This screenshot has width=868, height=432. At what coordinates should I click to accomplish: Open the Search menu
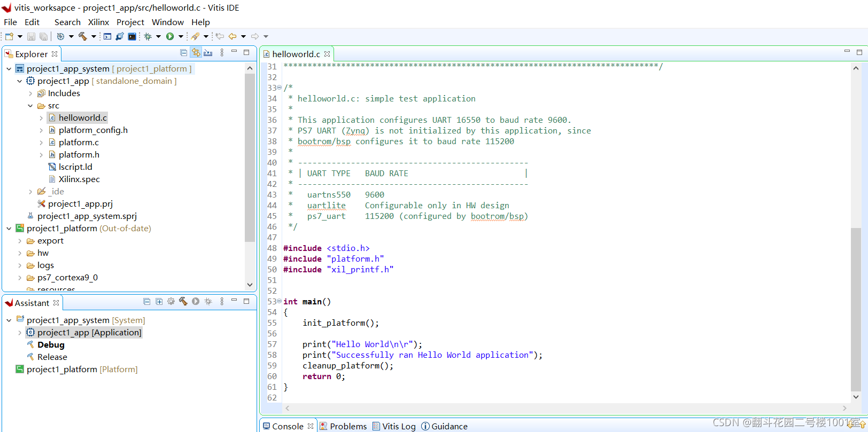(67, 22)
